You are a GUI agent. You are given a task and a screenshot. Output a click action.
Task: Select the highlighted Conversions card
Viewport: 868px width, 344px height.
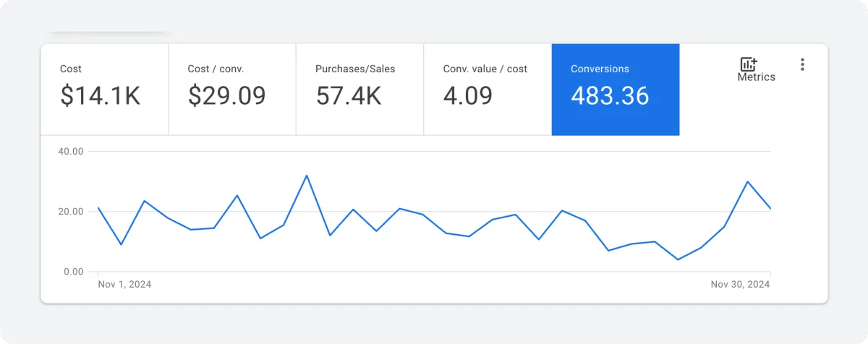(x=616, y=90)
